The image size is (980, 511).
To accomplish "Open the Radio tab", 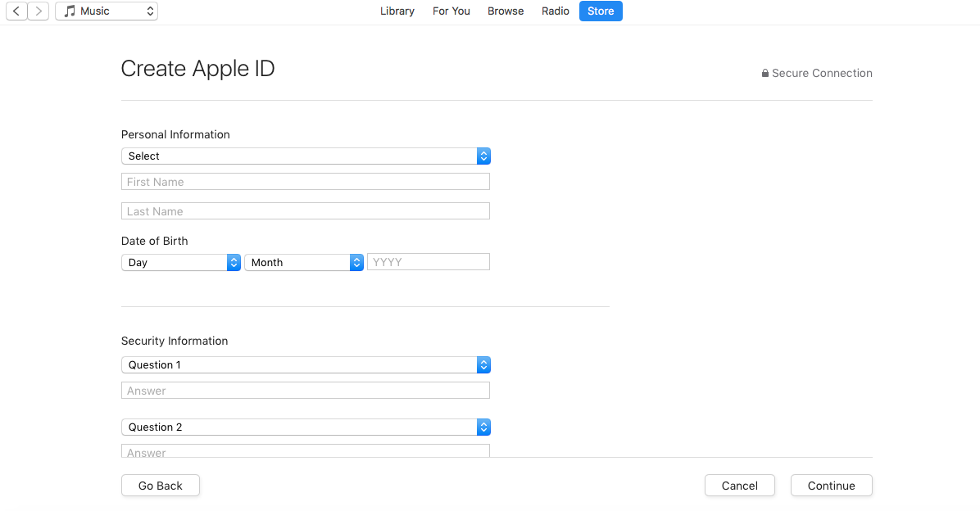I will 555,11.
